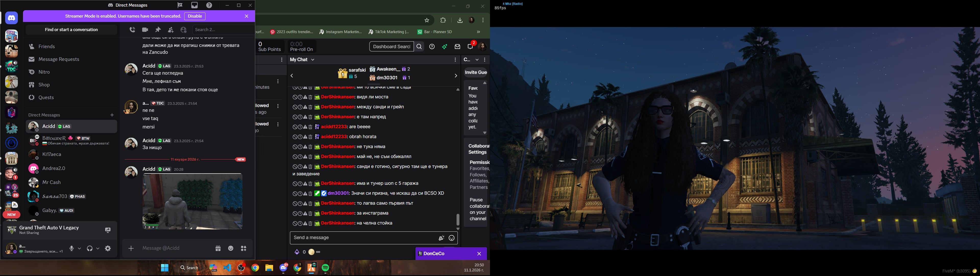Open DM with Mr Cash

coord(71,183)
